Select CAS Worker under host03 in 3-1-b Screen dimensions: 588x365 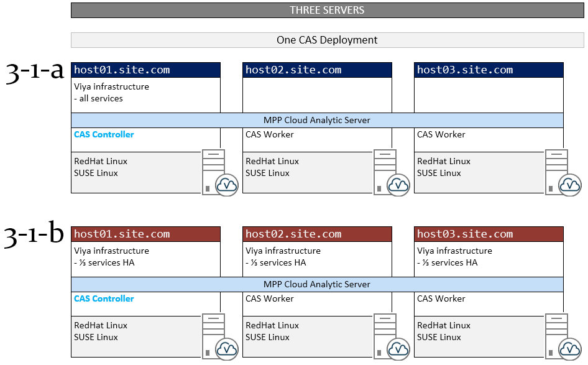(441, 298)
